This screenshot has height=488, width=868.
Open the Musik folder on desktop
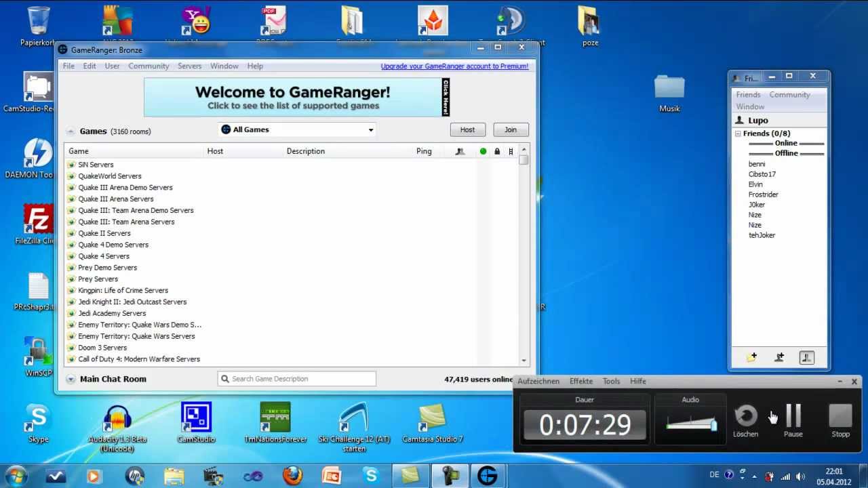pos(669,94)
